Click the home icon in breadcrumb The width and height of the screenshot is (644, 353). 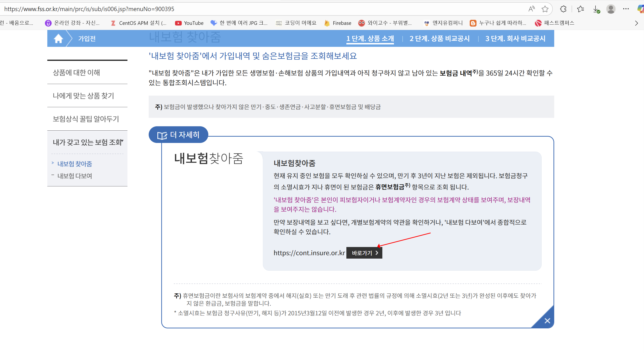(58, 38)
